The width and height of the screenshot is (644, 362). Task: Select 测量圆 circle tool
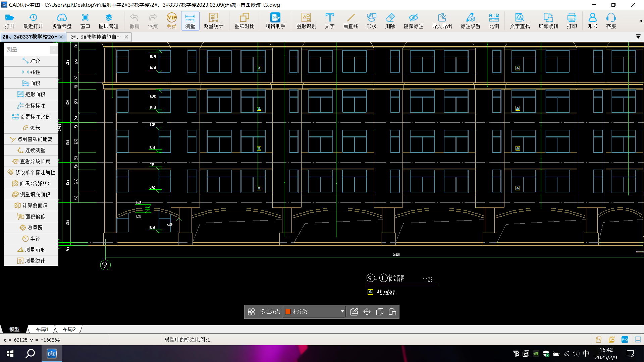[x=31, y=228]
